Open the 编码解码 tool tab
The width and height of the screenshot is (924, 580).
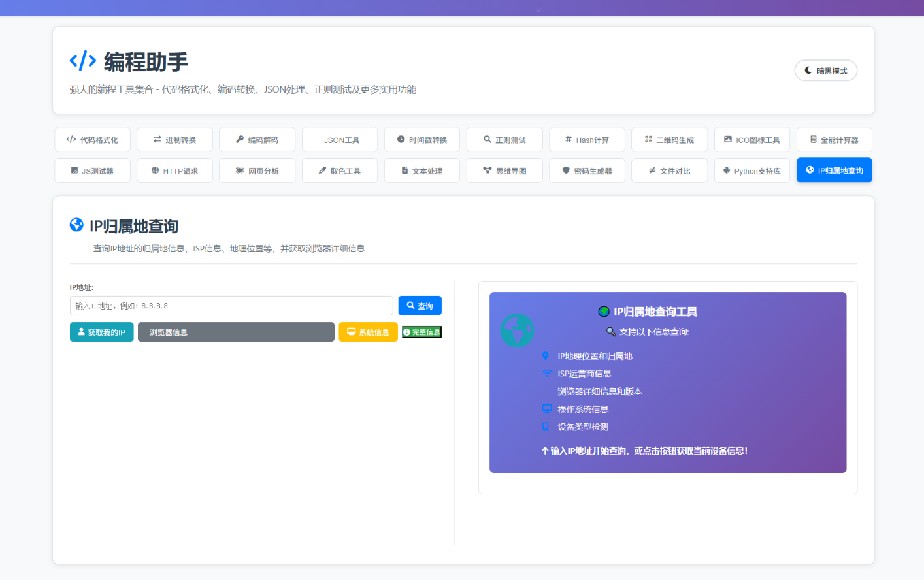257,140
